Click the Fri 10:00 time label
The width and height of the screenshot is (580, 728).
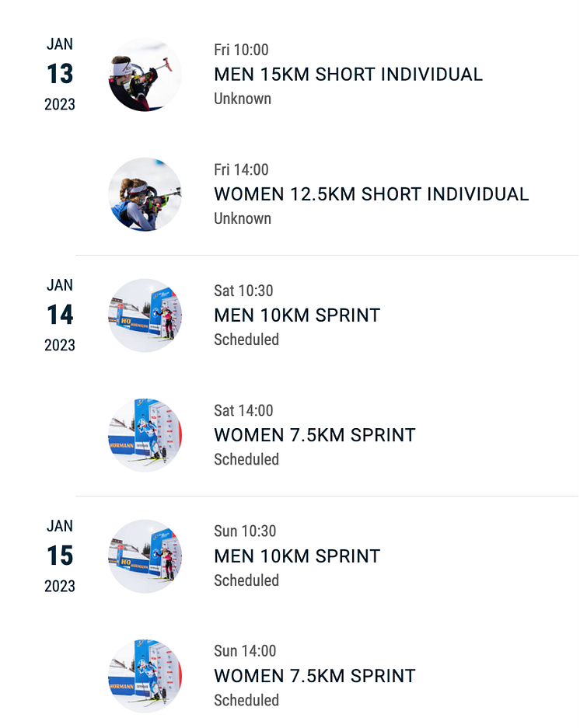click(x=241, y=50)
